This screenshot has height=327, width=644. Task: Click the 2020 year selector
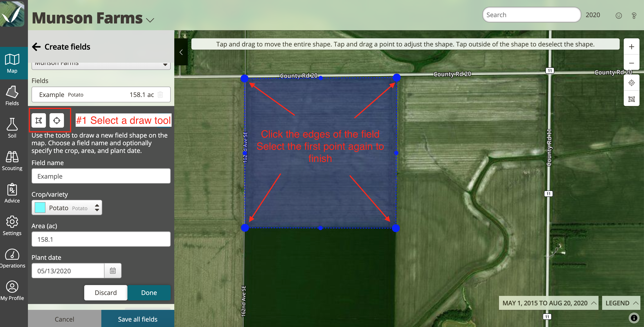(x=593, y=15)
